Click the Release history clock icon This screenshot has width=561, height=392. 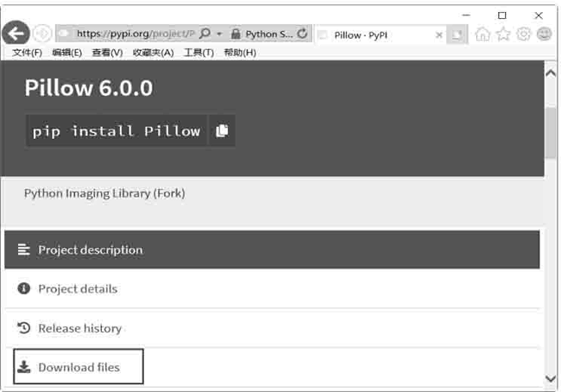click(x=24, y=327)
